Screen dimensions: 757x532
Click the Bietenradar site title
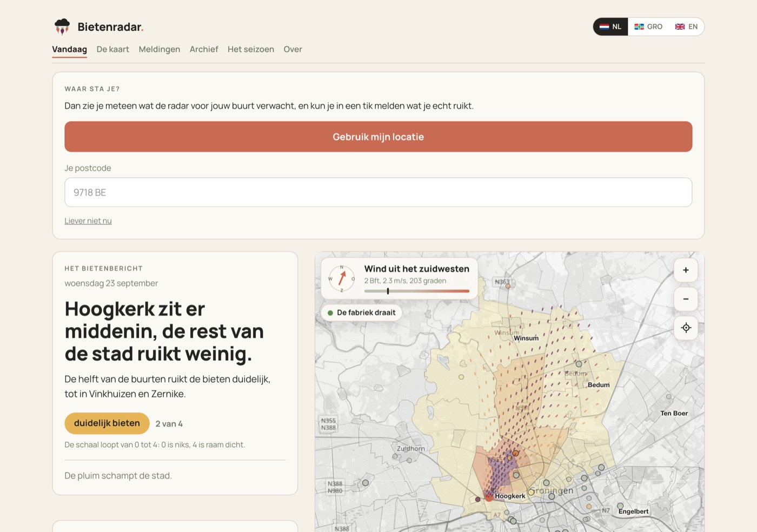pos(110,27)
